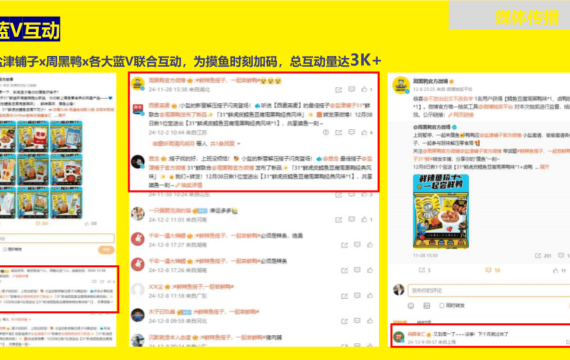Repost icon on 24-12-8 11:18 comment
The image size is (570, 360).
coord(344,296)
